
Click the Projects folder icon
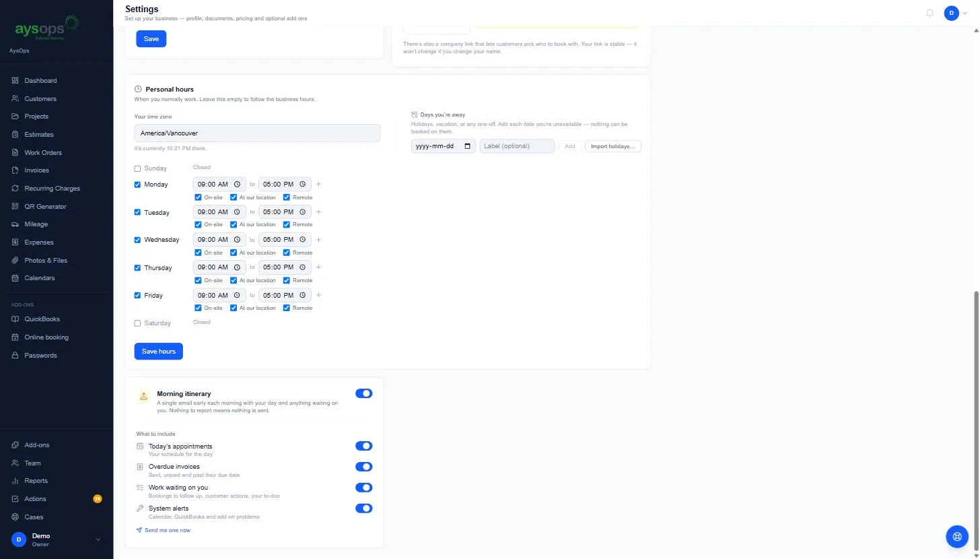click(x=15, y=117)
